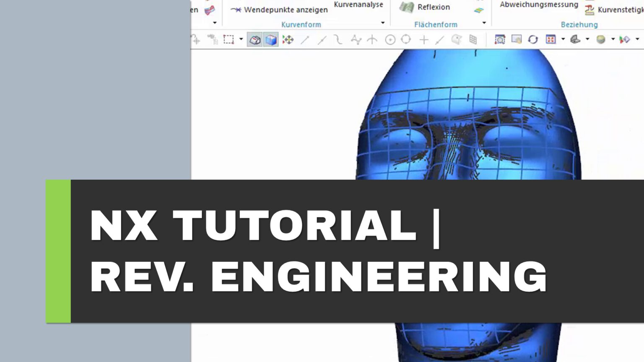The image size is (644, 362).
Task: Select the dashed rectangle selection tool
Action: 229,39
